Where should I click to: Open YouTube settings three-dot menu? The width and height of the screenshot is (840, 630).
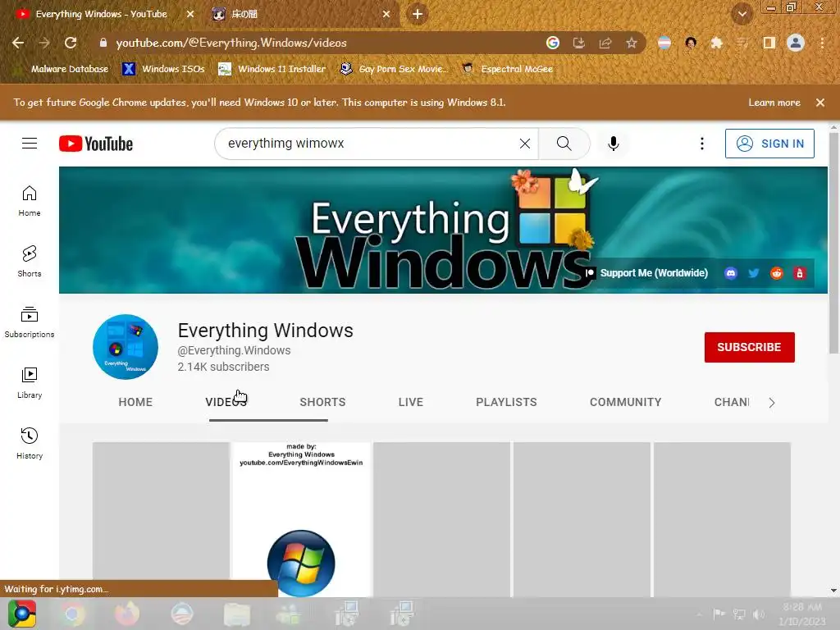coord(702,144)
